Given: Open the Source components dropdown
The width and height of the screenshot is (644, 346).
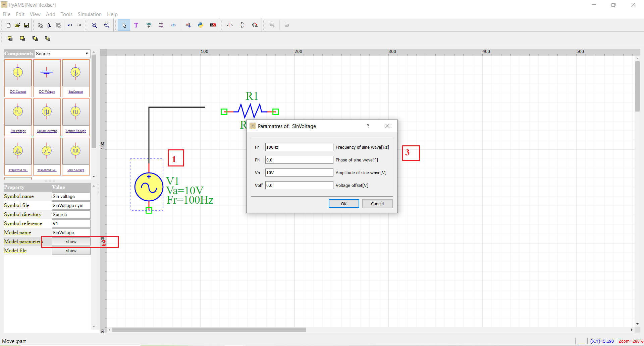Looking at the screenshot, I should point(62,54).
